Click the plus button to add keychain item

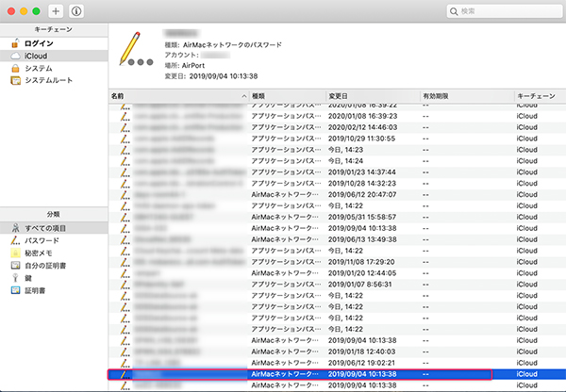[x=57, y=11]
